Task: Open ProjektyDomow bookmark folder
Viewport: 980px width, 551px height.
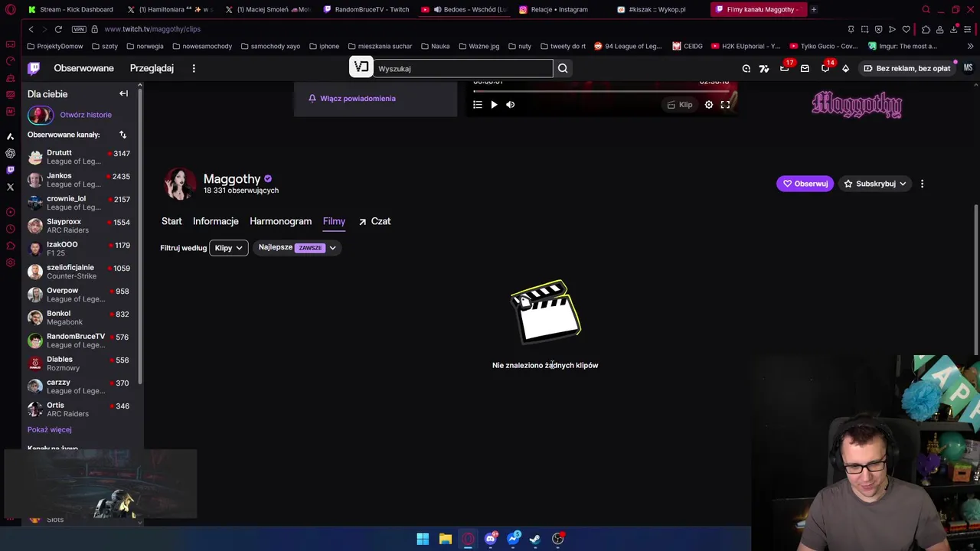Action: point(55,46)
